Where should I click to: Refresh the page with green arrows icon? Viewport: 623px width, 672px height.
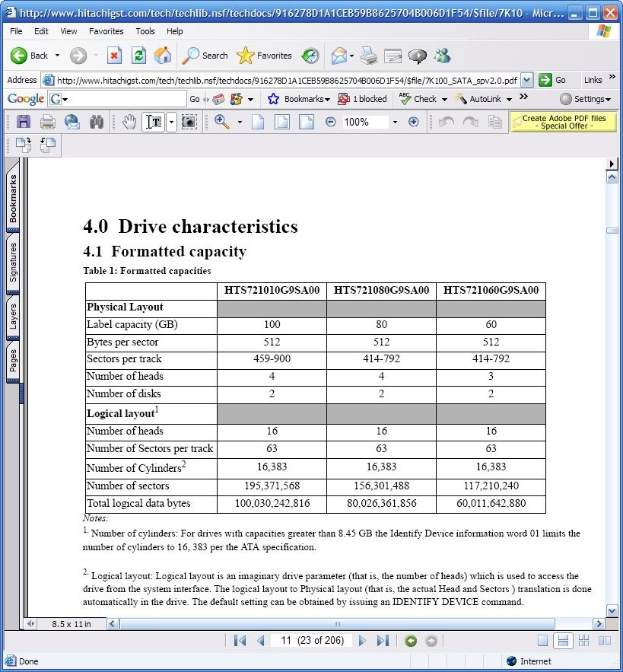click(x=138, y=56)
